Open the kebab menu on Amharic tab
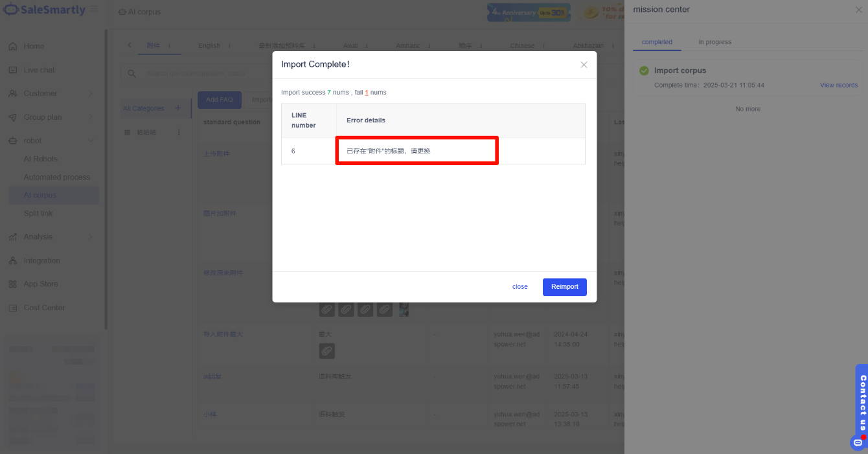The image size is (868, 454). tap(429, 46)
